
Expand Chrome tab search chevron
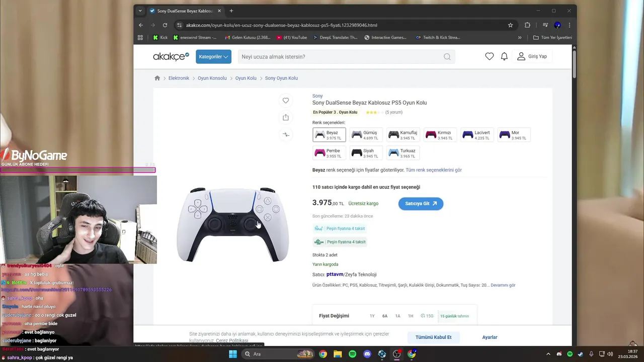(x=141, y=11)
